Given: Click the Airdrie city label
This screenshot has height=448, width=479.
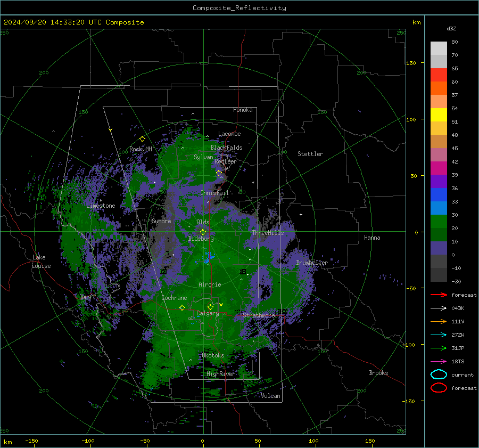Looking at the screenshot, I should coord(210,284).
